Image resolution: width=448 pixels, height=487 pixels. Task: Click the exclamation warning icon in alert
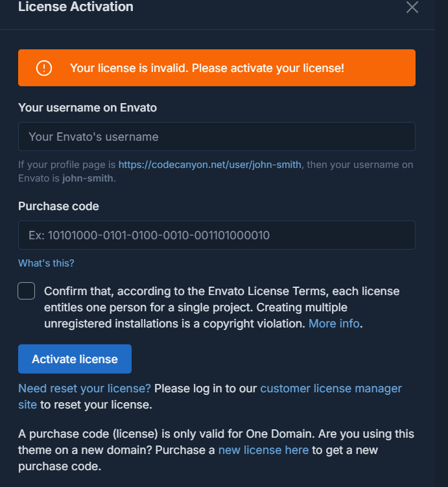[44, 68]
